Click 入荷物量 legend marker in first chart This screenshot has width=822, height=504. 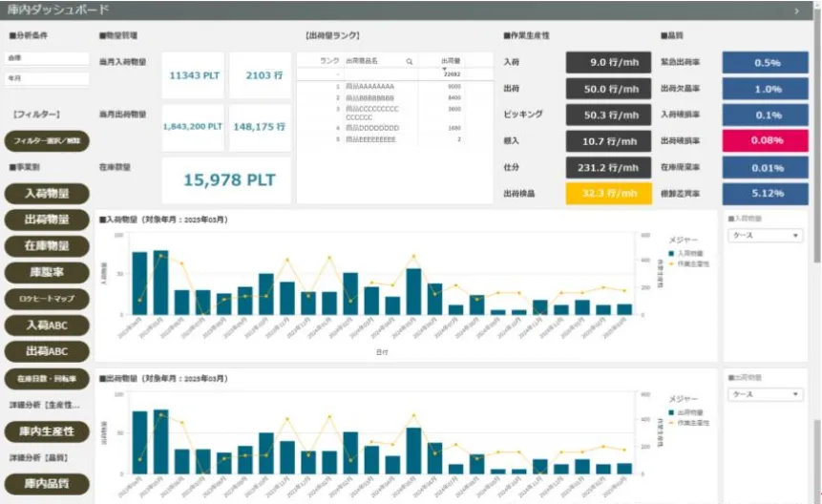tap(674, 252)
